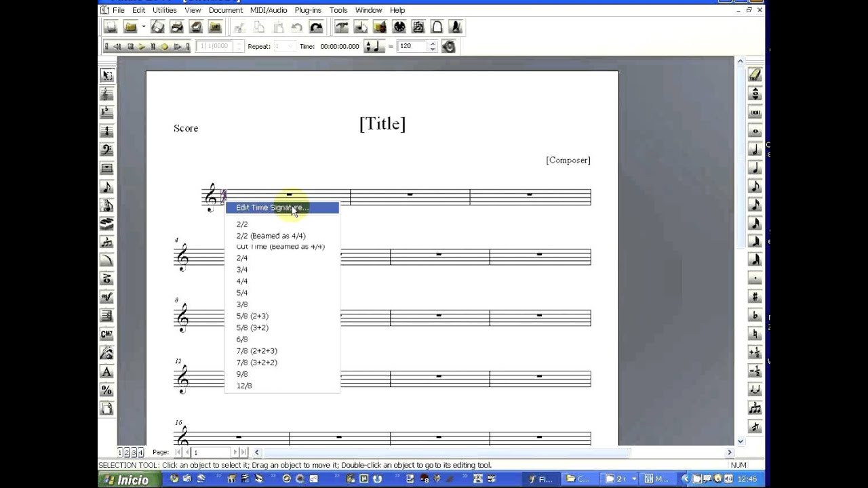This screenshot has width=868, height=488.
Task: Click the Print toolbar icon
Action: [x=177, y=27]
